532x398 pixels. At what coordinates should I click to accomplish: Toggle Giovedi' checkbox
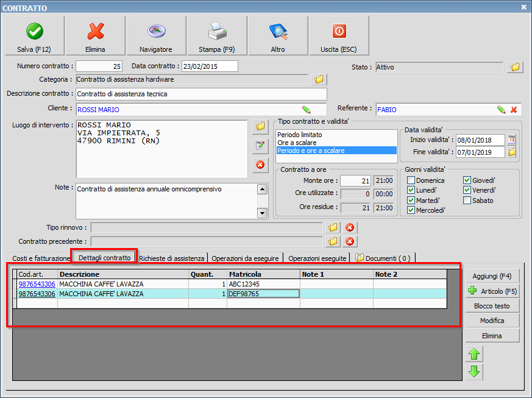point(467,180)
